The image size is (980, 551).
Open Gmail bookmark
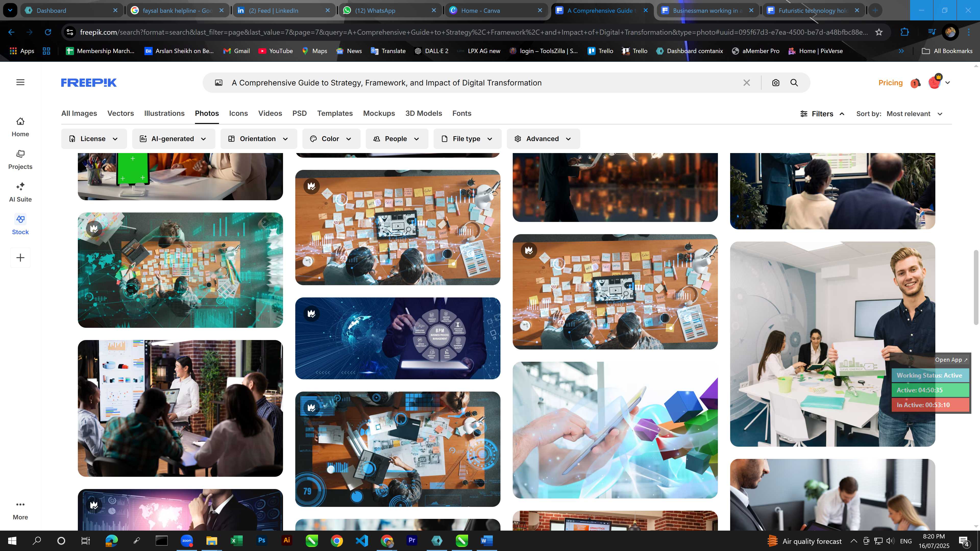coord(237,51)
